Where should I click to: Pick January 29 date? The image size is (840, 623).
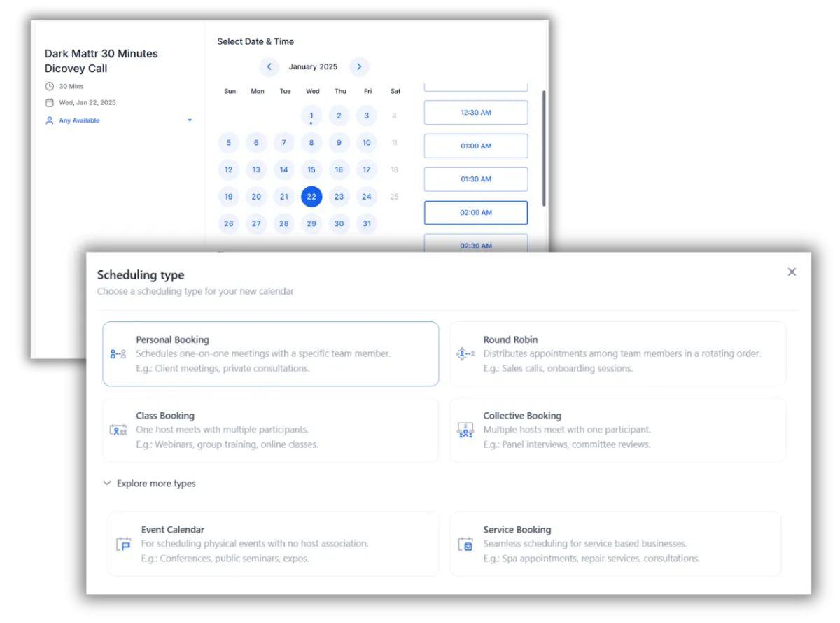311,224
